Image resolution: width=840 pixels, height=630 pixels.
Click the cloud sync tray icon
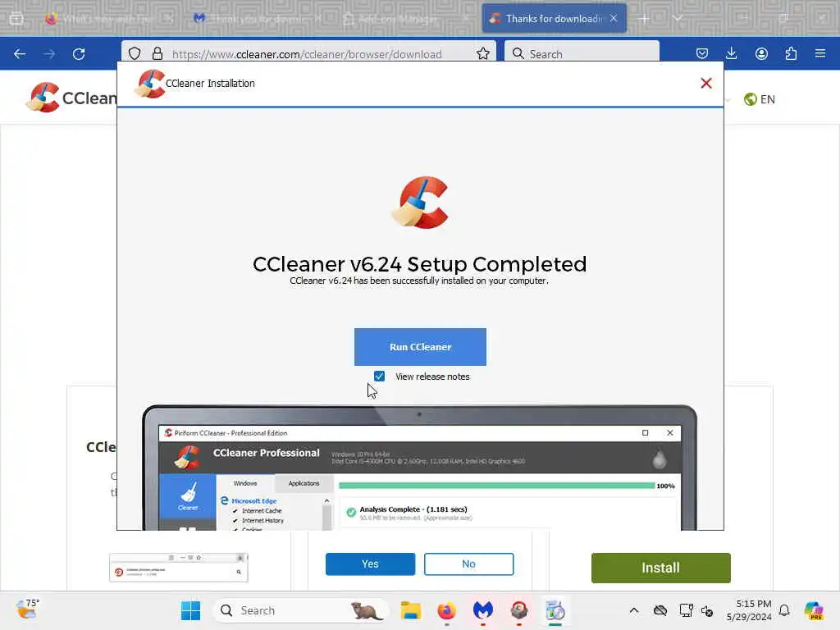(x=660, y=610)
